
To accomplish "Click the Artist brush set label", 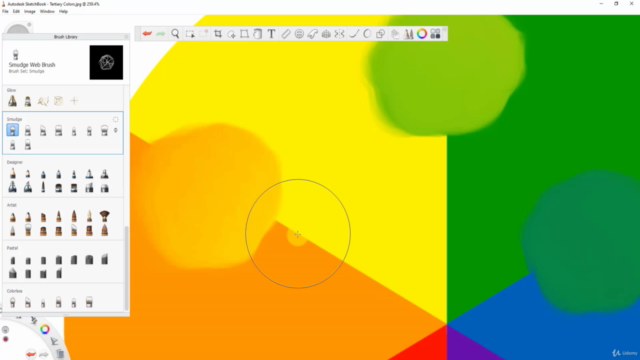I will pos(11,205).
